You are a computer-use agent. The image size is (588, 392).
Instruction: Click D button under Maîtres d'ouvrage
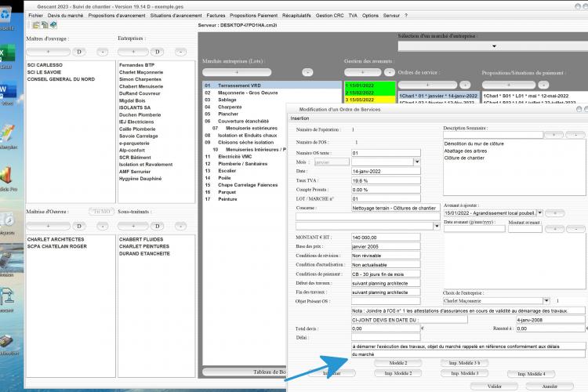(x=79, y=52)
